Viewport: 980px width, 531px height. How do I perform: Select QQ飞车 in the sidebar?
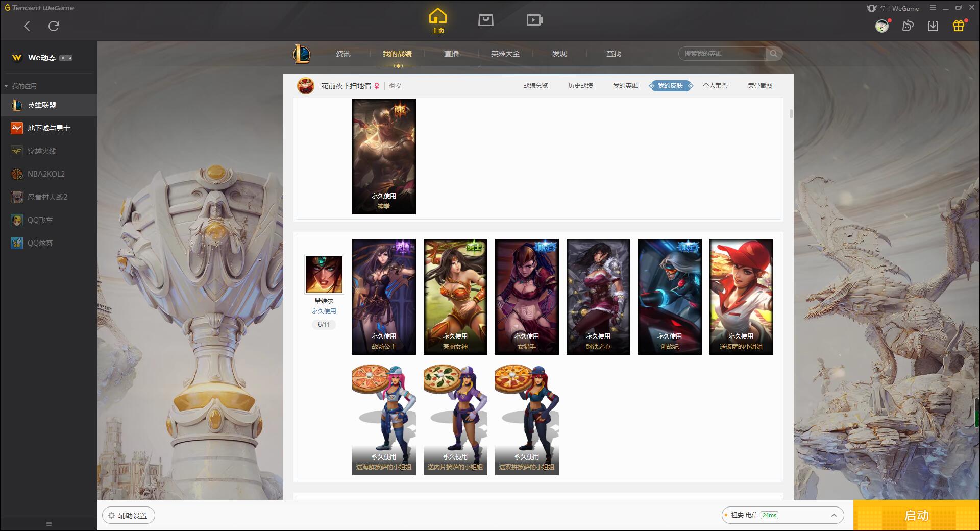pyautogui.click(x=48, y=220)
